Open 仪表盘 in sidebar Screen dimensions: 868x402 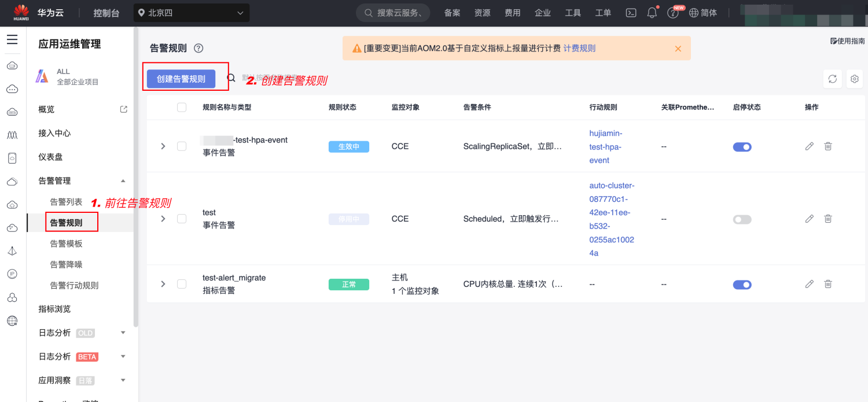(50, 157)
